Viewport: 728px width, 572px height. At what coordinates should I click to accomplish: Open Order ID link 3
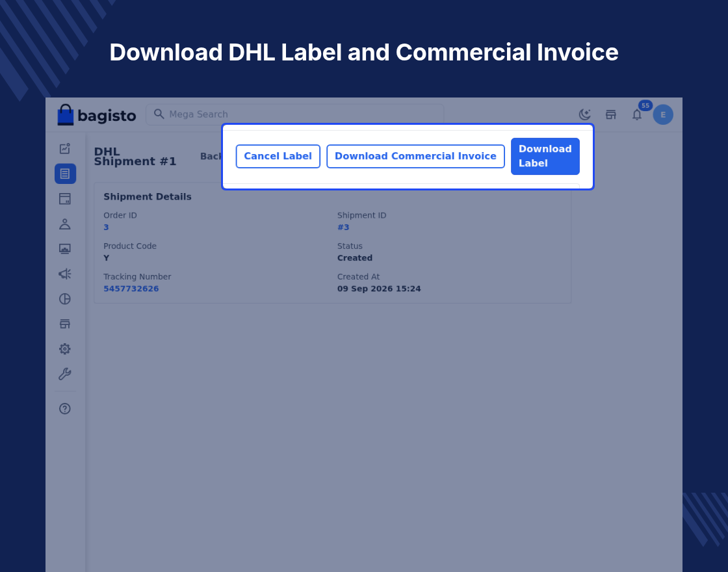click(x=106, y=227)
